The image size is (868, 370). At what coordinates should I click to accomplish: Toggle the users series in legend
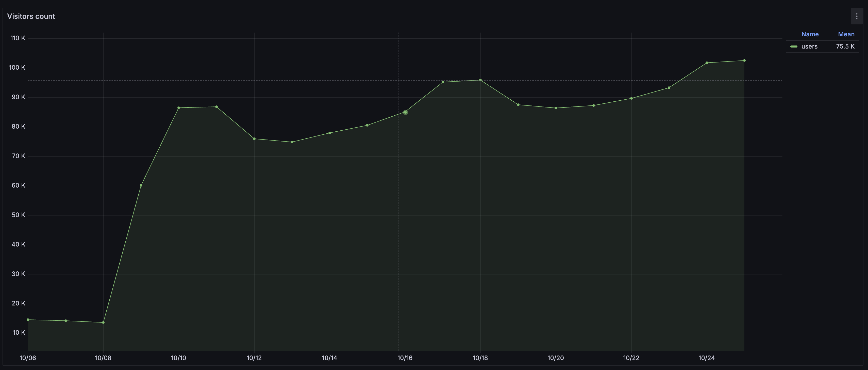(x=809, y=46)
